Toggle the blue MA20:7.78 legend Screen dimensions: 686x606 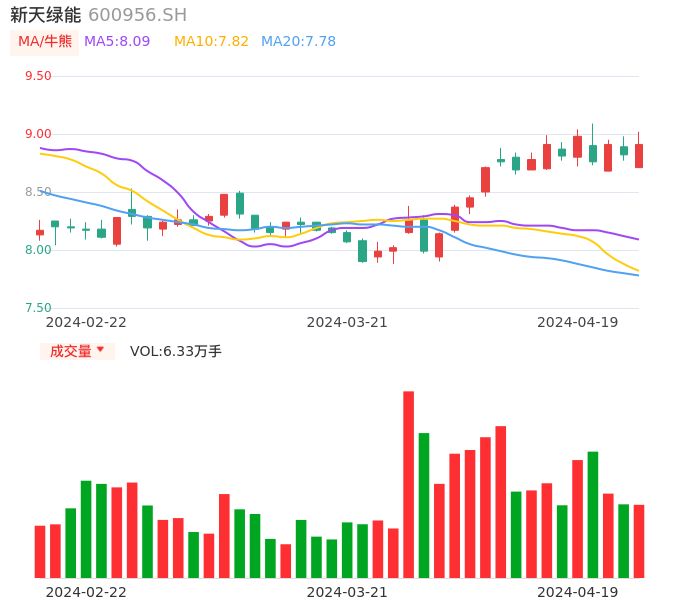(298, 42)
